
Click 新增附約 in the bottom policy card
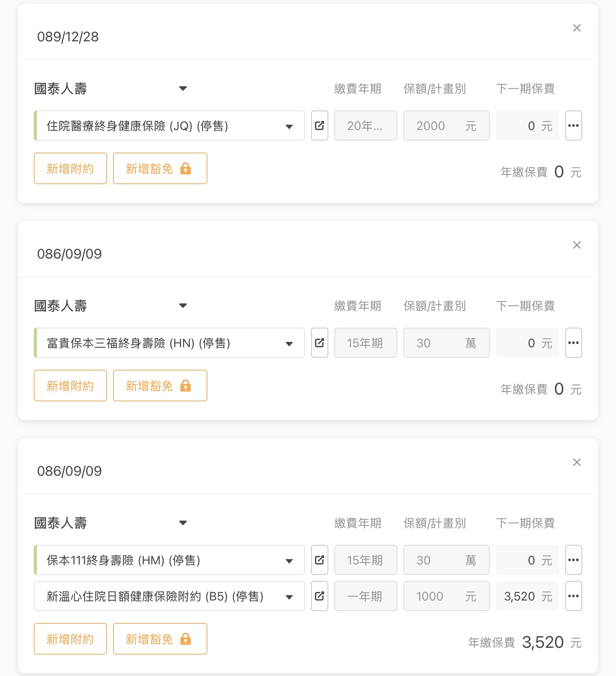tap(70, 639)
